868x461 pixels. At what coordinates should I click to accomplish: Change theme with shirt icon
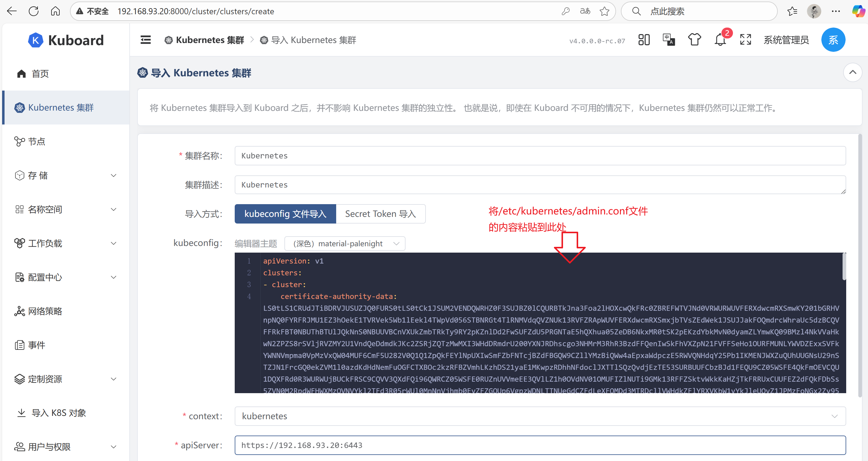(x=694, y=40)
